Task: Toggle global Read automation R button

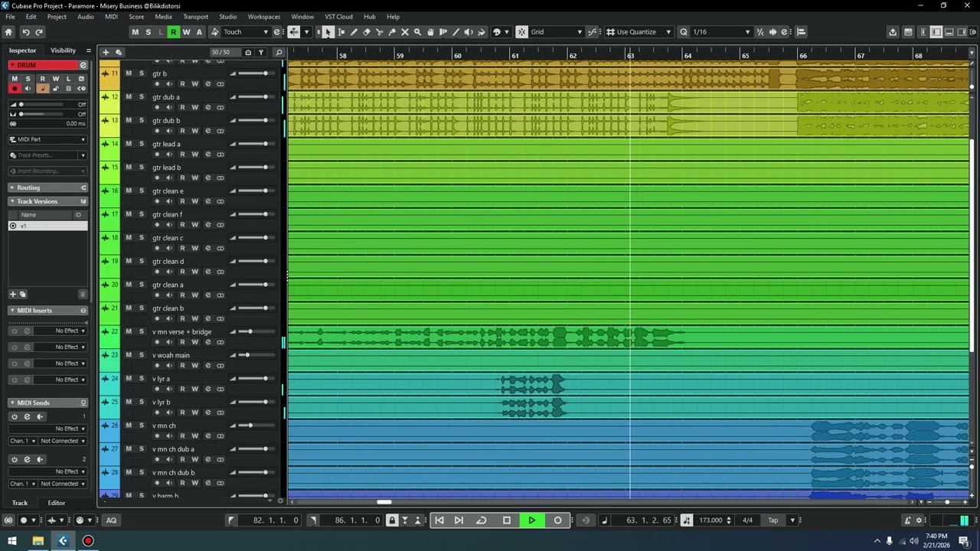Action: [x=173, y=32]
